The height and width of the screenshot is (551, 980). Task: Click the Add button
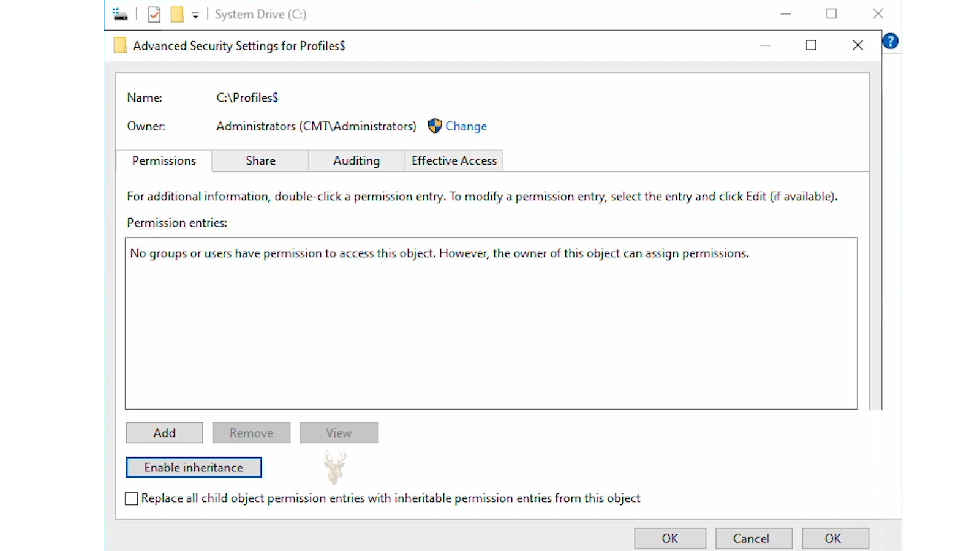(164, 433)
